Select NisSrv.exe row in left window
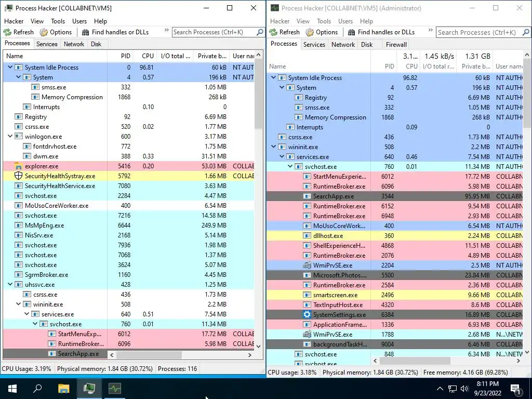Screen dimensions: 532x399 coord(129,235)
